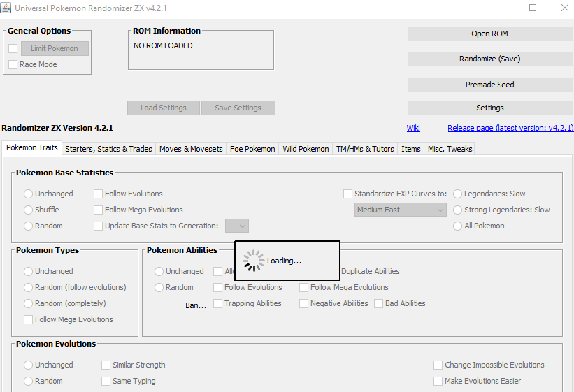This screenshot has height=392, width=574.
Task: Select Unchanged for Pokemon Evolutions
Action: pos(28,365)
